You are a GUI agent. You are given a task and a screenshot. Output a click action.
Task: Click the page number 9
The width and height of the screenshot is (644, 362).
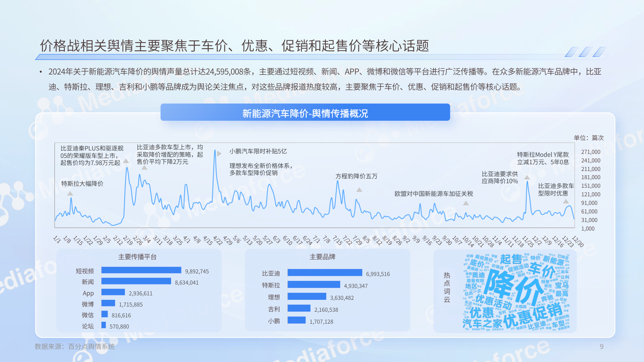(602, 347)
